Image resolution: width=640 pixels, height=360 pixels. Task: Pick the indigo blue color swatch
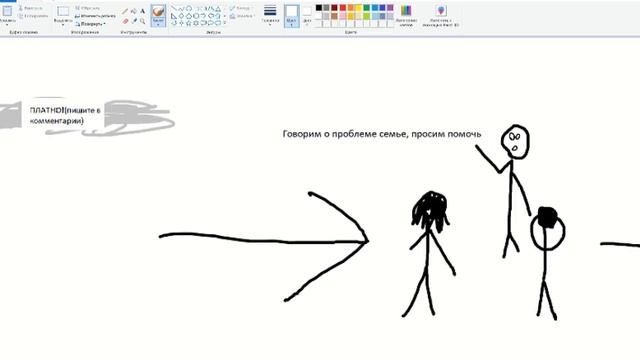(x=382, y=8)
